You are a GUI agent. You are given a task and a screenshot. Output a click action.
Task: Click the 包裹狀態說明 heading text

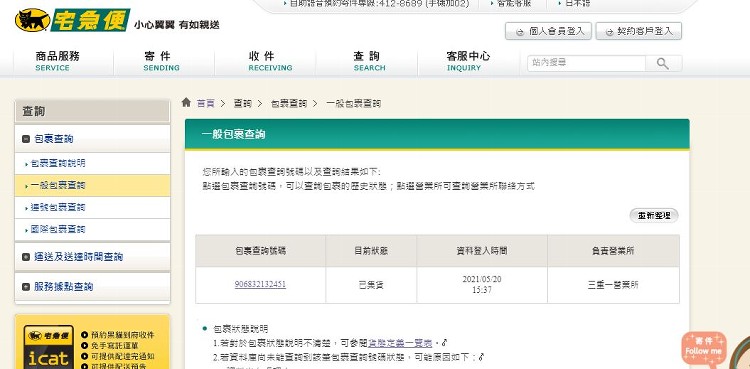[x=241, y=329]
